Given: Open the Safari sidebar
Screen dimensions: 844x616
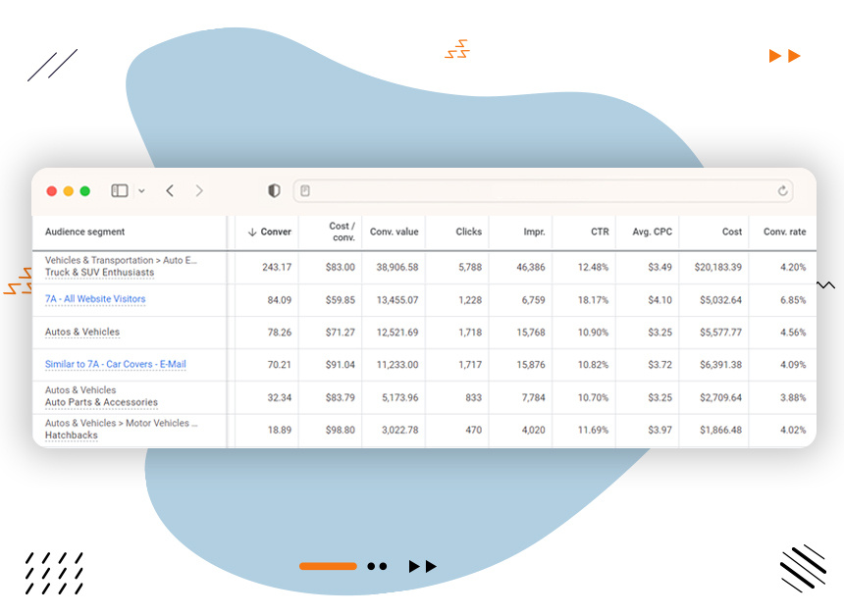Looking at the screenshot, I should 119,190.
